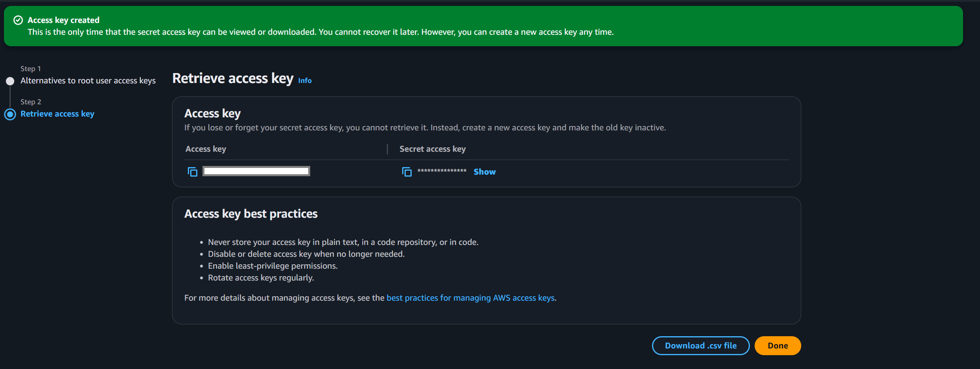Show the hidden secret access key
The image size is (980, 369).
coord(484,172)
